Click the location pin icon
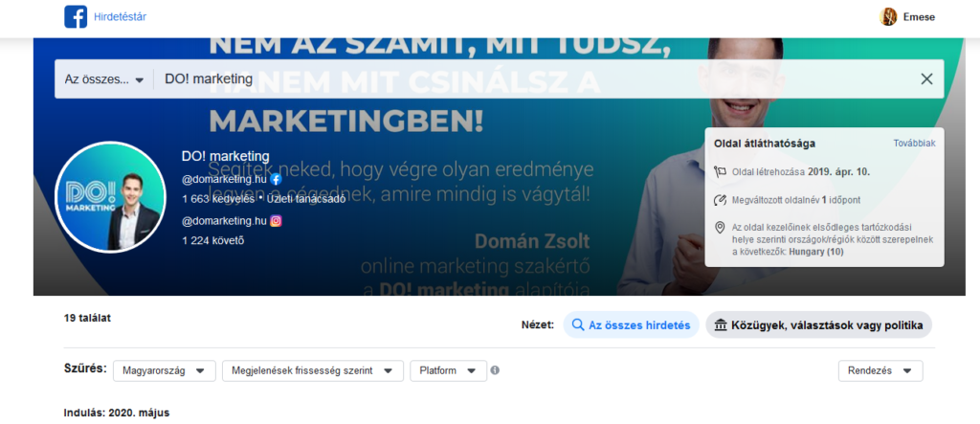The width and height of the screenshot is (980, 424). (x=720, y=227)
